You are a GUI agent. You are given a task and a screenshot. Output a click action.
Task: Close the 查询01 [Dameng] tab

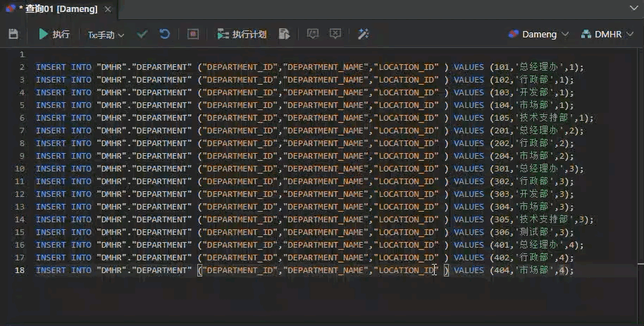pyautogui.click(x=108, y=9)
